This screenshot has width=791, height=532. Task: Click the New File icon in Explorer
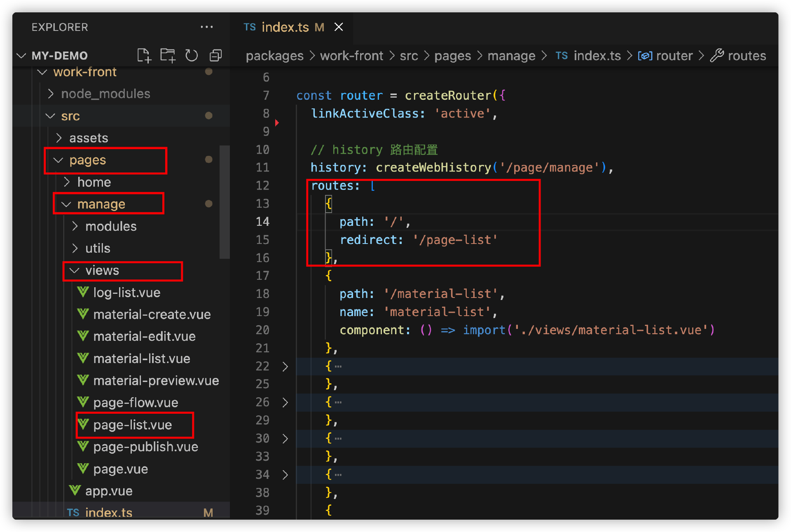click(x=144, y=55)
